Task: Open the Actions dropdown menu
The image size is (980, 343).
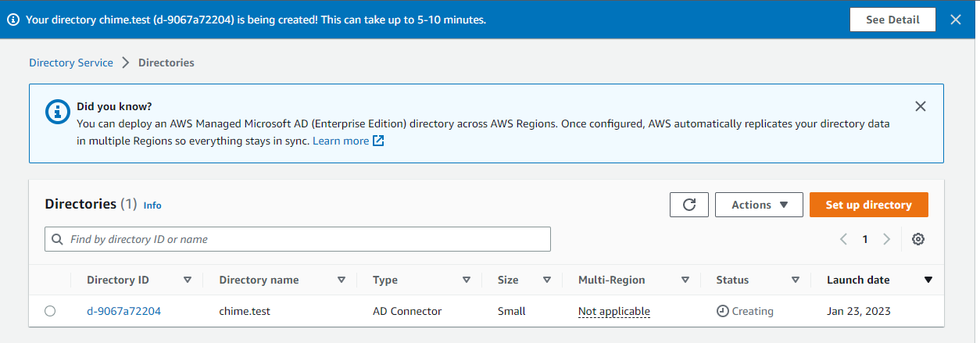Action: 758,205
